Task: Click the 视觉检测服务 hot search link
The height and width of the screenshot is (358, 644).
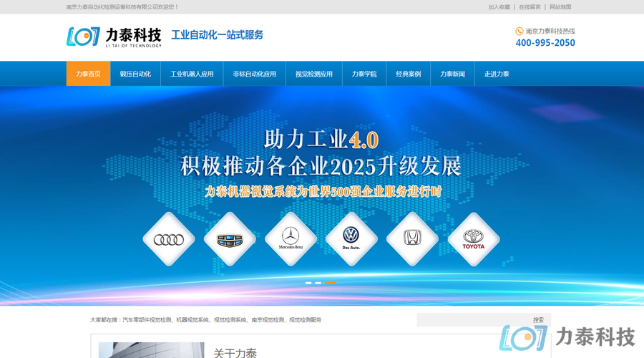Action: (305, 320)
